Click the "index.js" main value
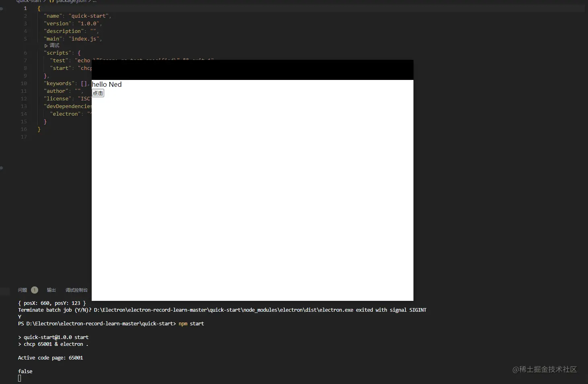Image resolution: width=588 pixels, height=384 pixels. click(84, 39)
